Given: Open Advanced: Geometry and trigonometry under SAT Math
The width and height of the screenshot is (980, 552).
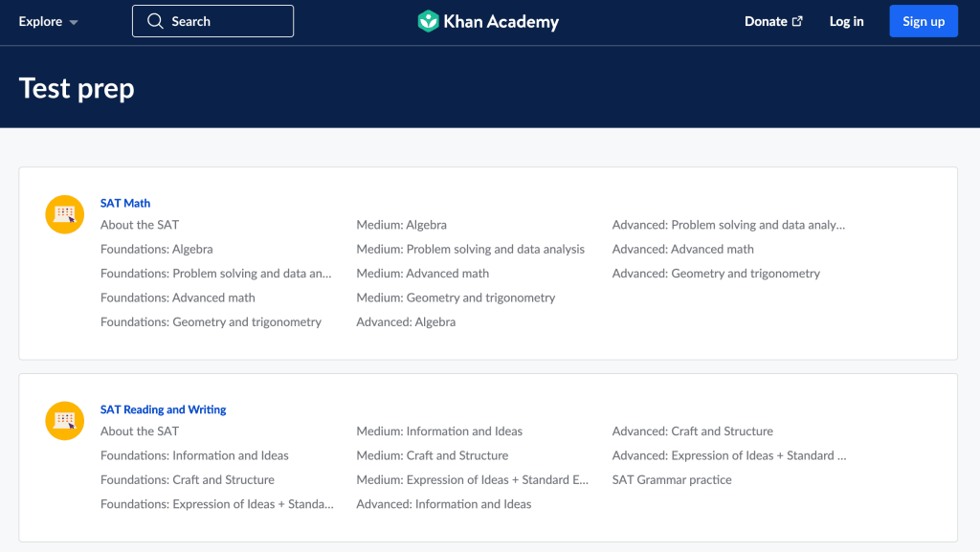Looking at the screenshot, I should (716, 273).
